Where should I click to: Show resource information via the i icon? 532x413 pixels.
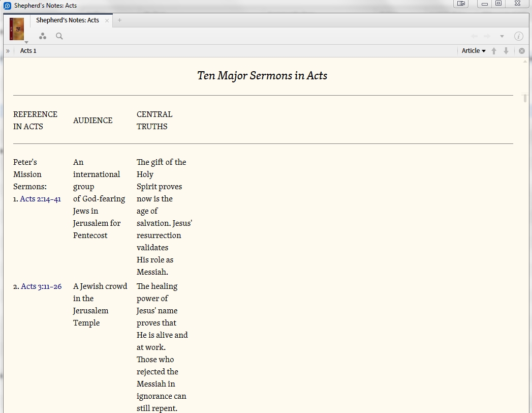click(518, 36)
